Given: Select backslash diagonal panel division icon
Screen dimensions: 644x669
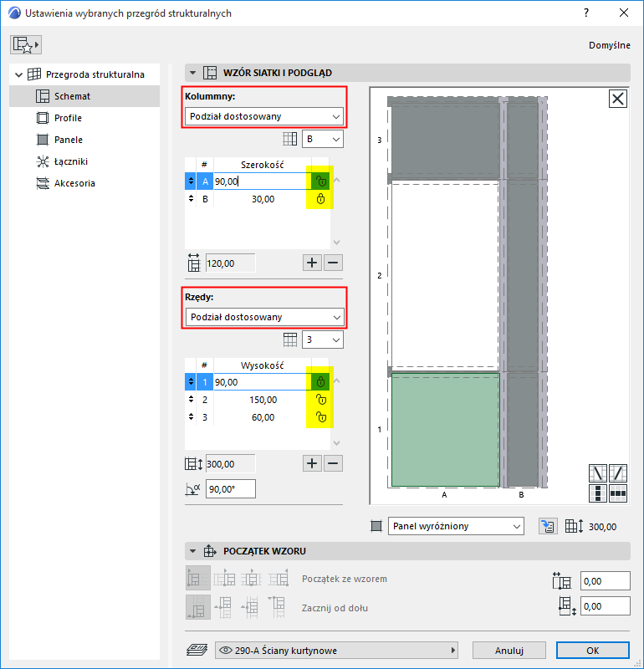Looking at the screenshot, I should click(598, 473).
